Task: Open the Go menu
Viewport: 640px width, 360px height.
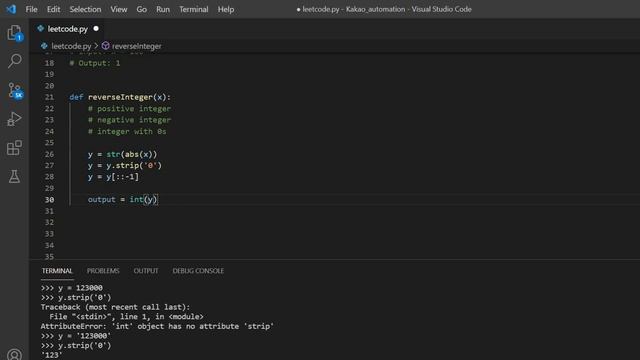Action: point(142,9)
